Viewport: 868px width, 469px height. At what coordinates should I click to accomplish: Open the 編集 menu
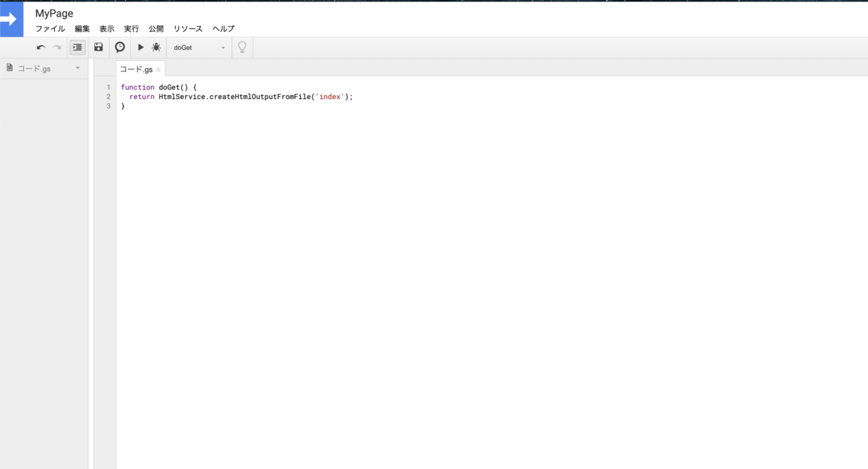82,29
